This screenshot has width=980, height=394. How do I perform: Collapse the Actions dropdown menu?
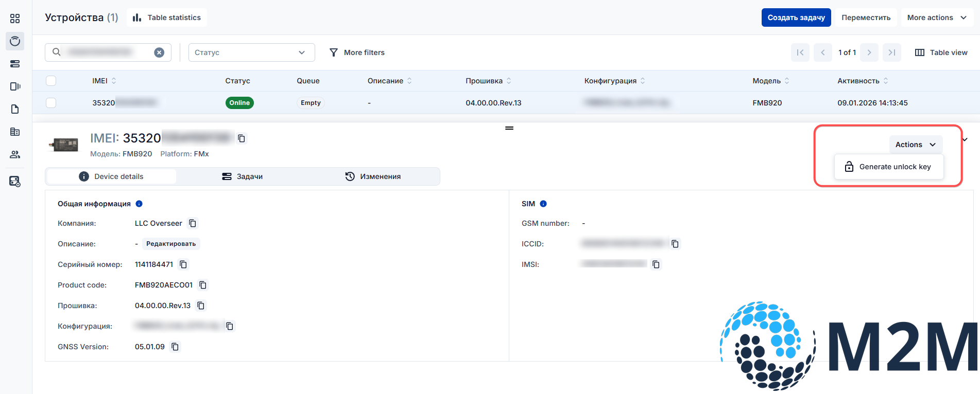point(916,145)
